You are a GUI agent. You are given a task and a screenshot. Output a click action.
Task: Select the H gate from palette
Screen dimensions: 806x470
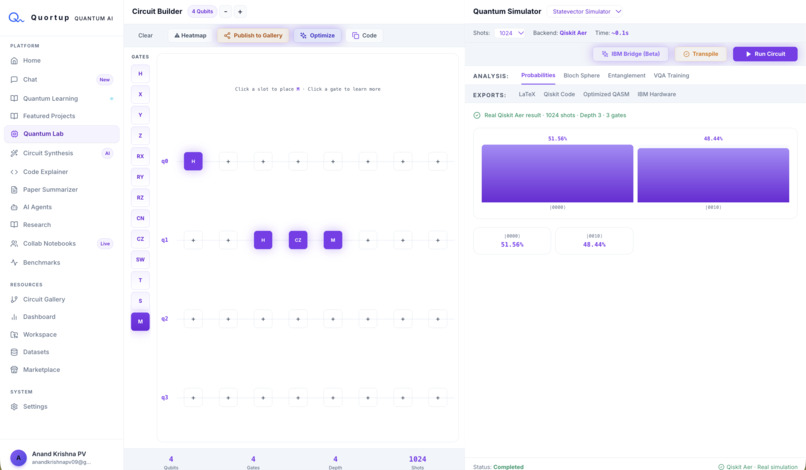tap(140, 74)
